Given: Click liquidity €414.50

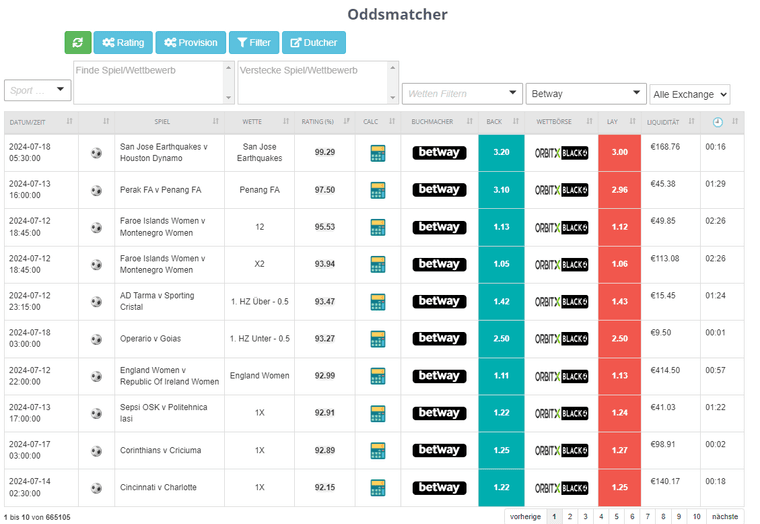Looking at the screenshot, I should 665,370.
